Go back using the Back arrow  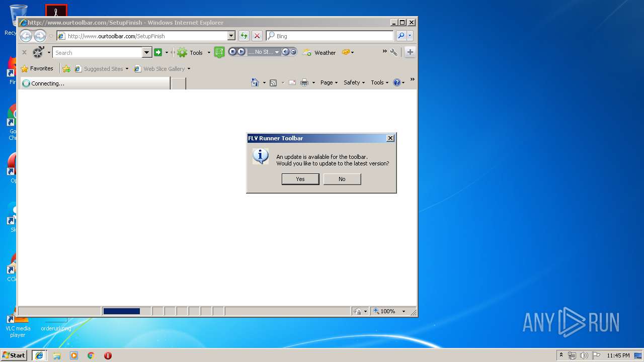[26, 36]
